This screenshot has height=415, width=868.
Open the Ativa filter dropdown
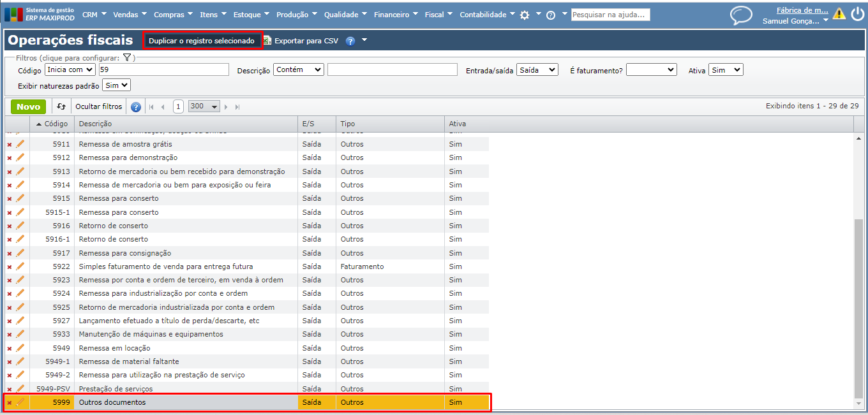pyautogui.click(x=726, y=70)
